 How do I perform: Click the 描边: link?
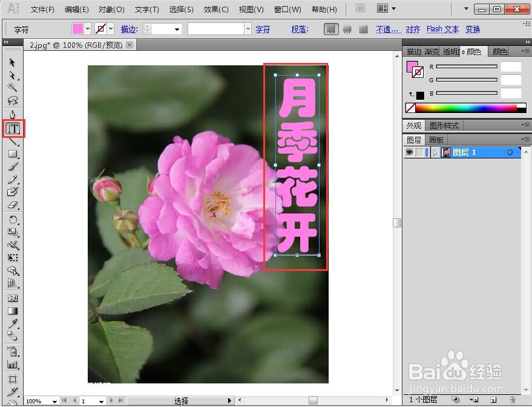(130, 30)
